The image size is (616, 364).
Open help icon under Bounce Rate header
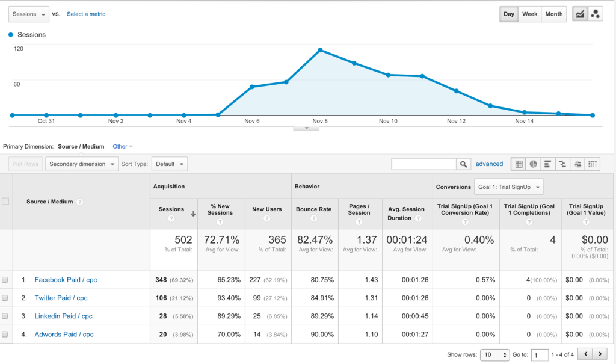(313, 218)
